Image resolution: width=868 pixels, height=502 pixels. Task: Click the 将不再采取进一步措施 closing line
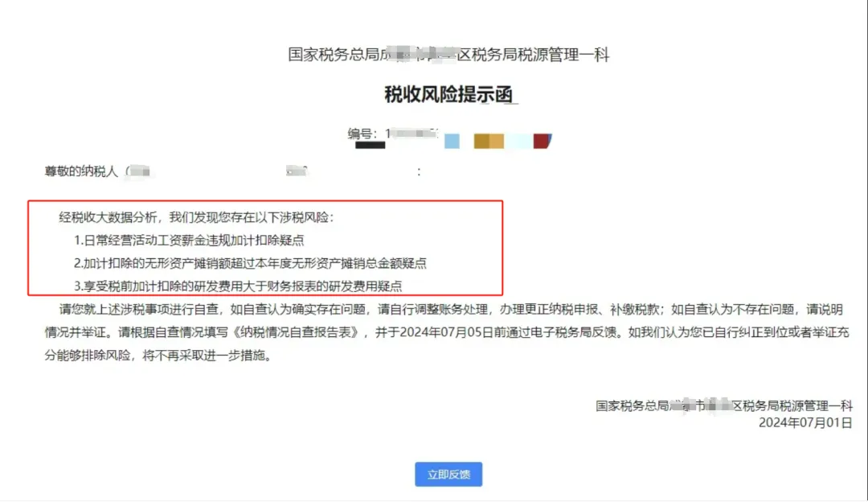(x=207, y=355)
